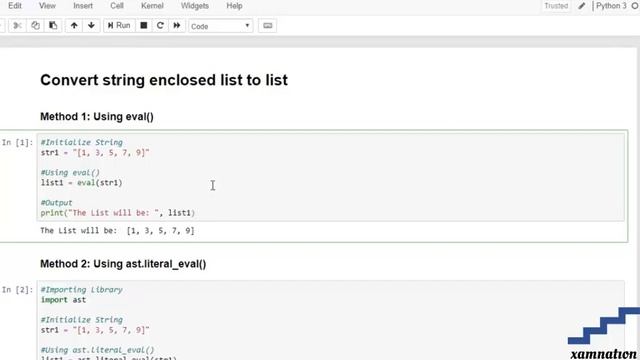Open the Cell menu
Image resolution: width=640 pixels, height=360 pixels.
(x=117, y=6)
